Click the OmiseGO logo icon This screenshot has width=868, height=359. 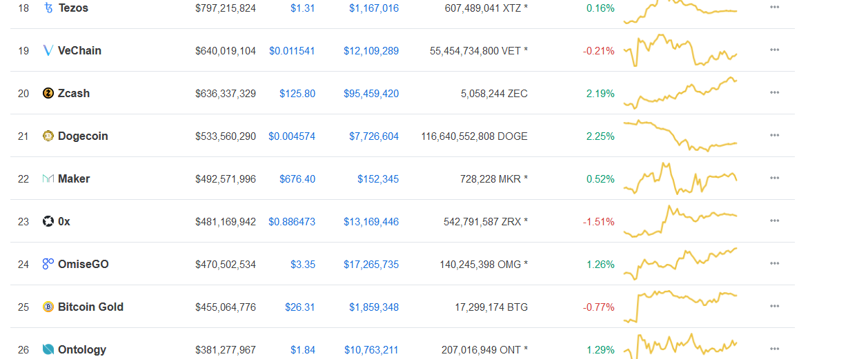coord(48,264)
